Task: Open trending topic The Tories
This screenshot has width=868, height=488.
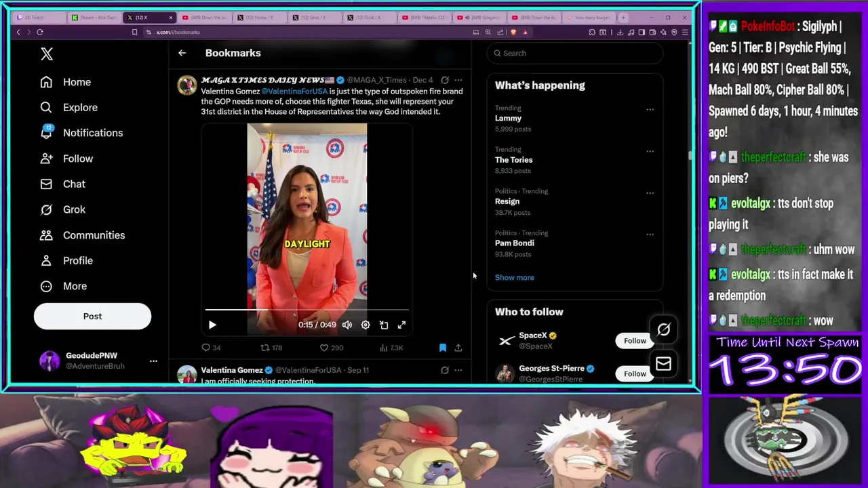Action: coord(513,160)
